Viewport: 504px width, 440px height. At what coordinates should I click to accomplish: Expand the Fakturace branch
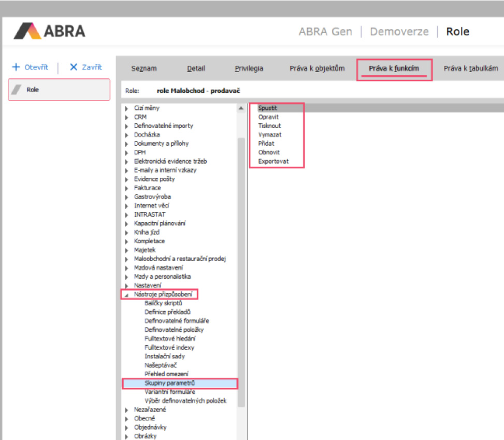point(126,188)
